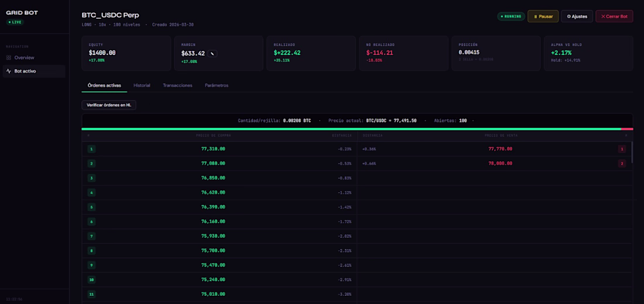Click the Precio de Venta column header
This screenshot has height=304, width=644.
coord(501,135)
